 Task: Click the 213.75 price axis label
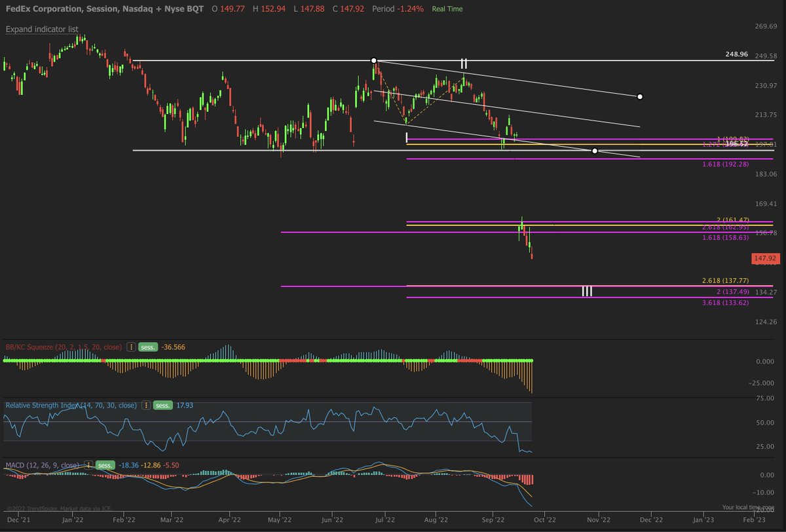point(766,115)
